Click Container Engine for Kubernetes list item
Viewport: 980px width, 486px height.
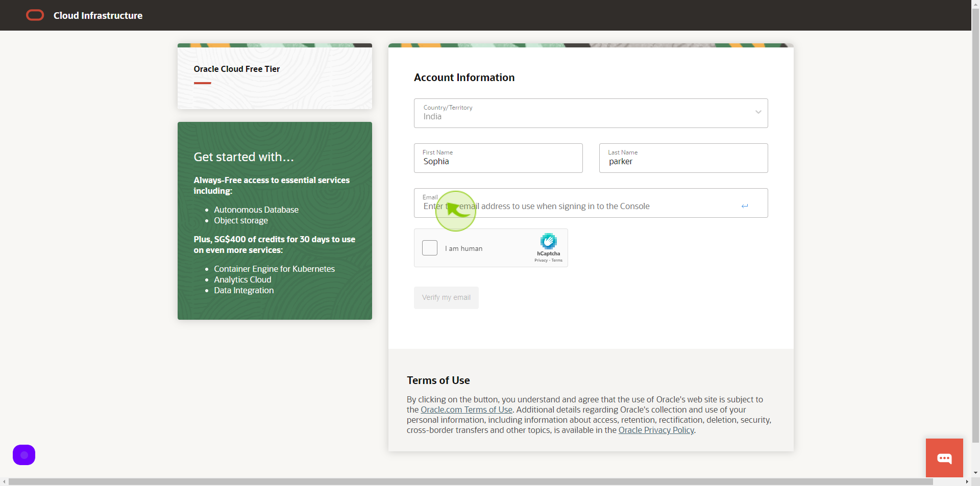pos(275,269)
